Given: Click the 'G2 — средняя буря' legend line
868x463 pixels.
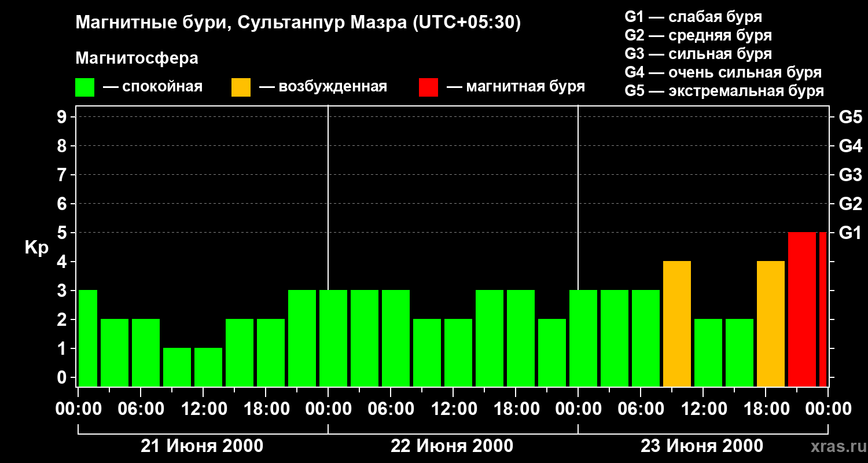Looking at the screenshot, I should (698, 35).
